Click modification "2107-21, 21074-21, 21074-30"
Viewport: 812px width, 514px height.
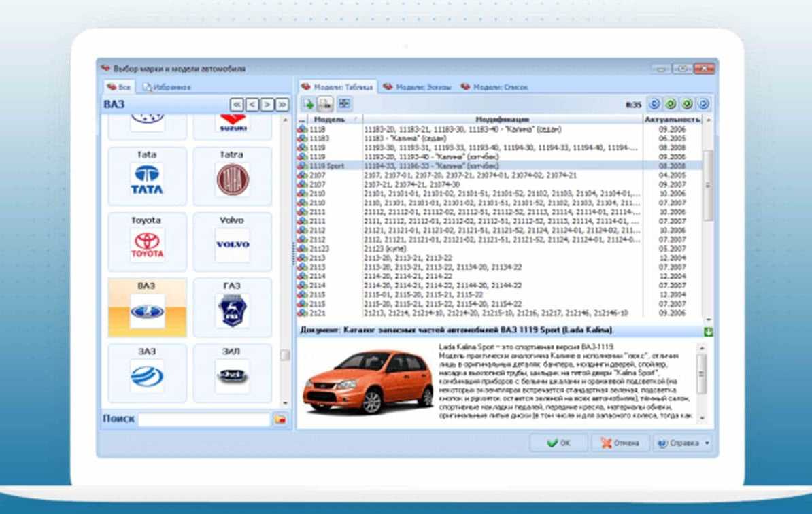tap(411, 184)
